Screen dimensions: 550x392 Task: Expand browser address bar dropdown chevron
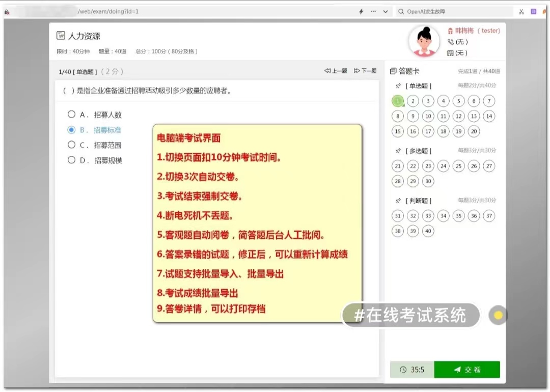coord(386,12)
